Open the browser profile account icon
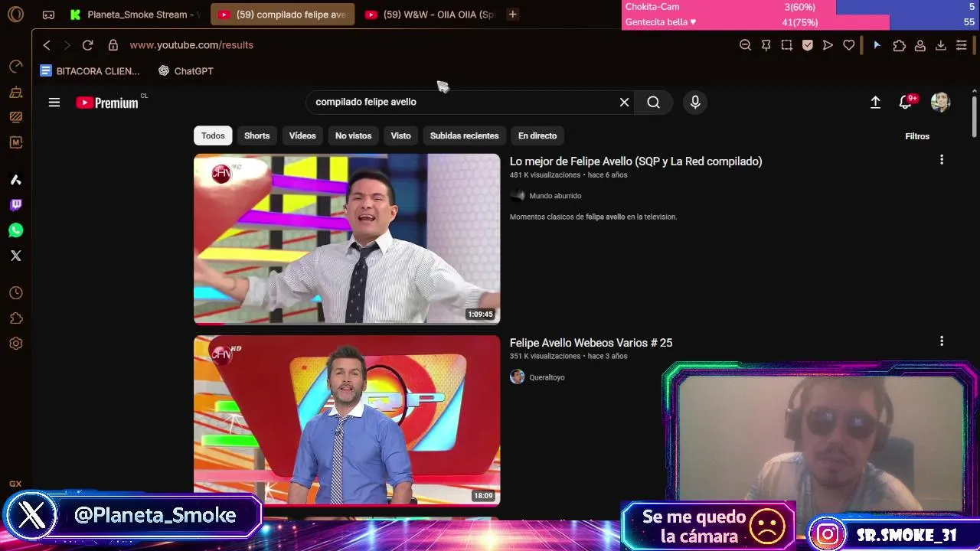The height and width of the screenshot is (551, 980). point(920,45)
